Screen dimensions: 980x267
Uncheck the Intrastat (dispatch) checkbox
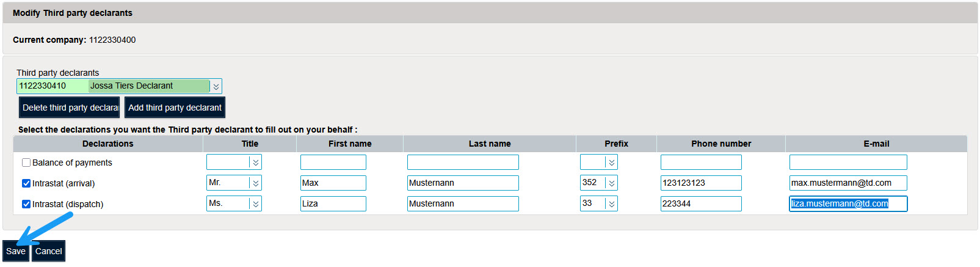26,204
